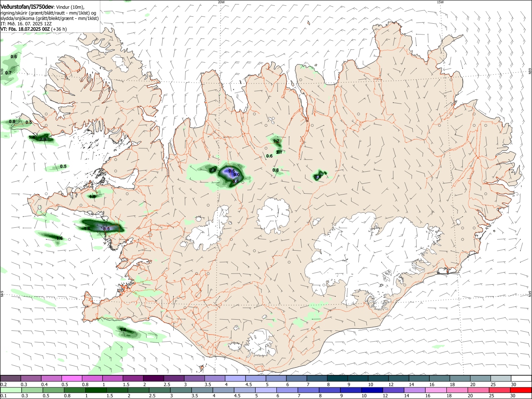The height and width of the screenshot is (399, 532).
Task: Click the 15W longitude label
Action: (440, 2)
